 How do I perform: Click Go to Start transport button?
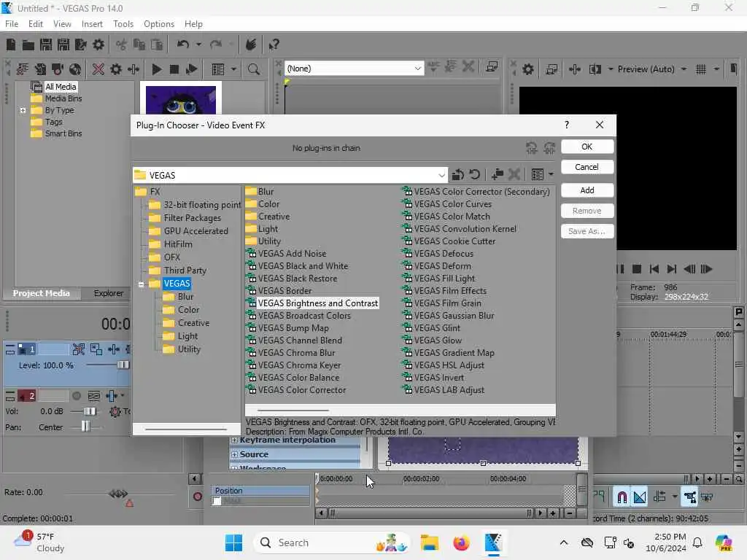click(654, 269)
